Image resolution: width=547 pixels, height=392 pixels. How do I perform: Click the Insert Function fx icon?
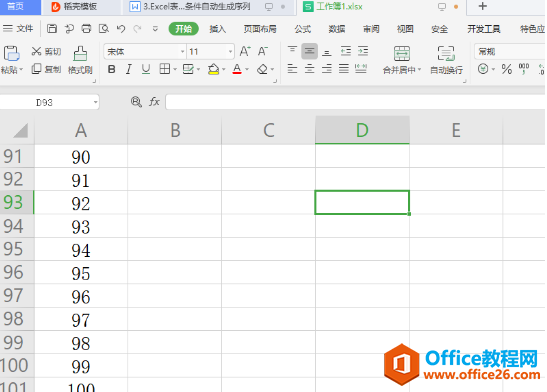point(154,102)
